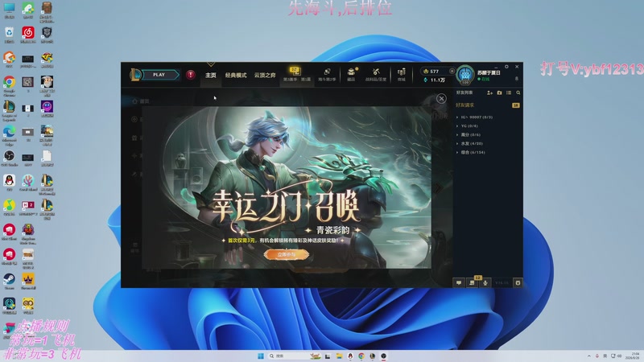This screenshot has height=362, width=644.
Task: Click system tray show hidden icons chevron
Action: [588, 356]
